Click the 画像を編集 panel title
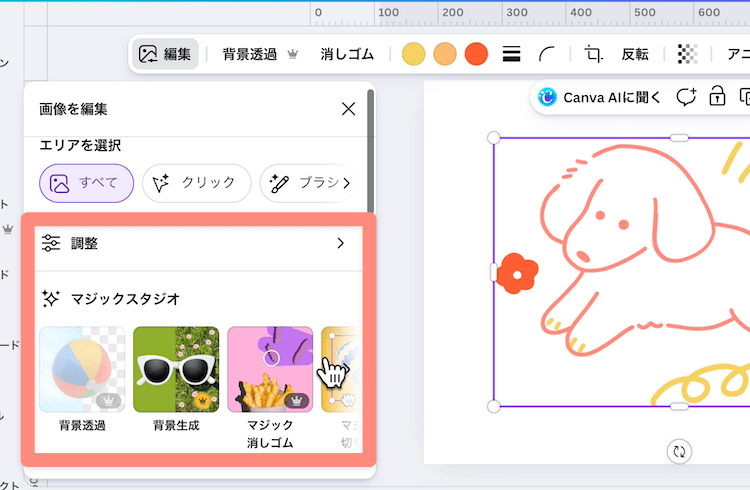750x490 pixels. pos(73,109)
